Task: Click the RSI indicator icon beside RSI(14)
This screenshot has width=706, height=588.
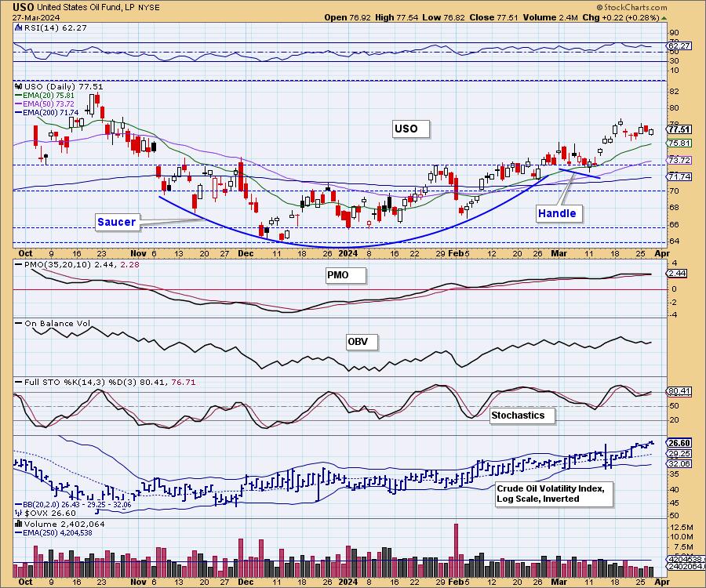Action: pos(19,27)
